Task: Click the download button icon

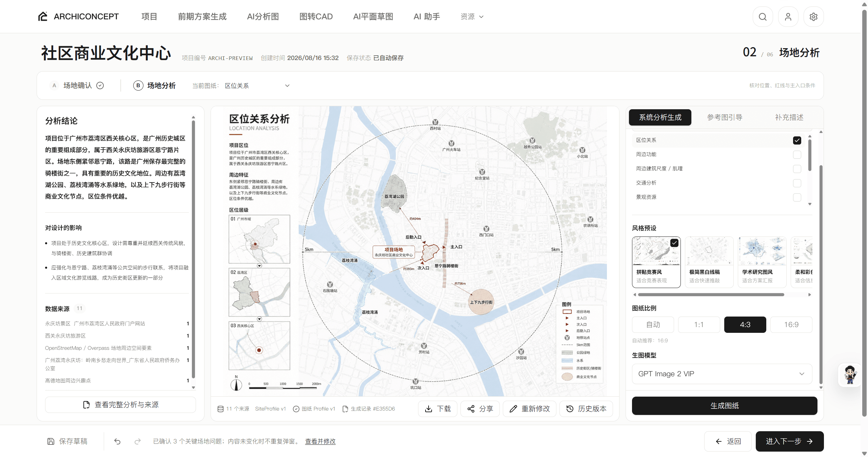Action: pyautogui.click(x=429, y=409)
